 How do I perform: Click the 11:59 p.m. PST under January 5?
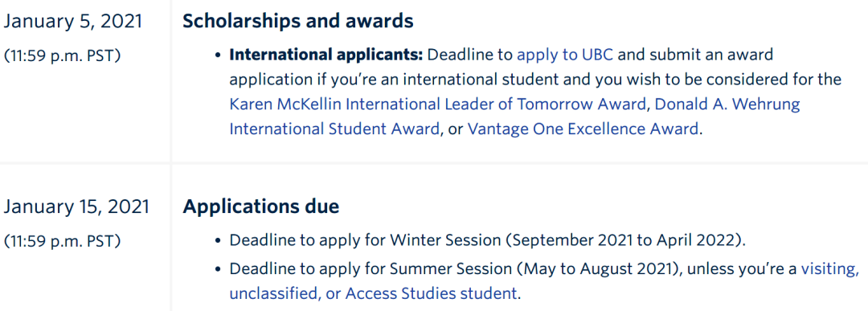(x=63, y=56)
